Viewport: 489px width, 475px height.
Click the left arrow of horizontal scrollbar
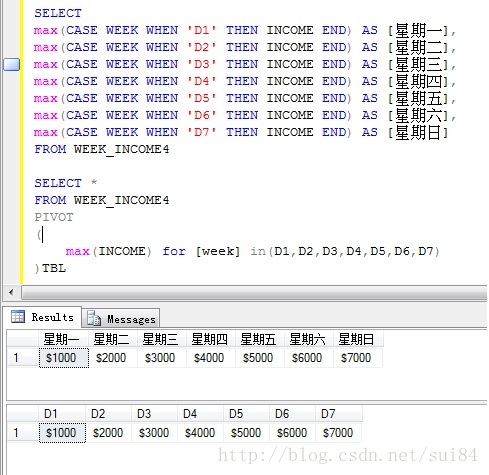click(11, 293)
